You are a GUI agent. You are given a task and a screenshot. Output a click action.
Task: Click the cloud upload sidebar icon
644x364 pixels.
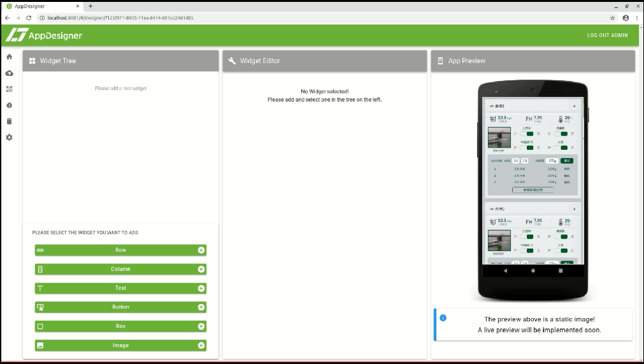click(9, 73)
